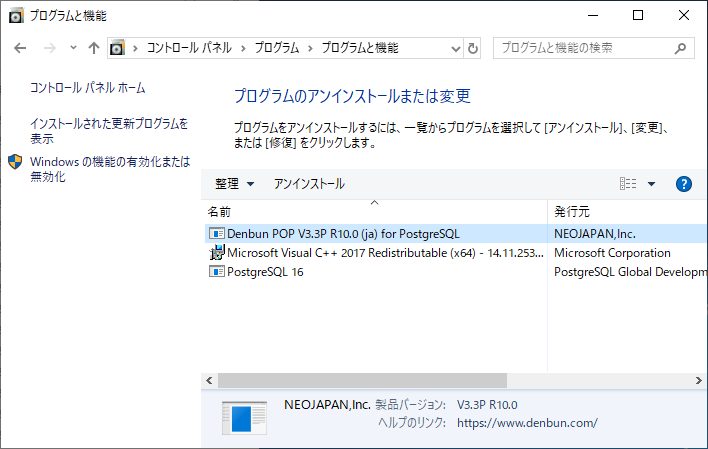
Task: Click the search magnifier icon
Action: [x=680, y=48]
